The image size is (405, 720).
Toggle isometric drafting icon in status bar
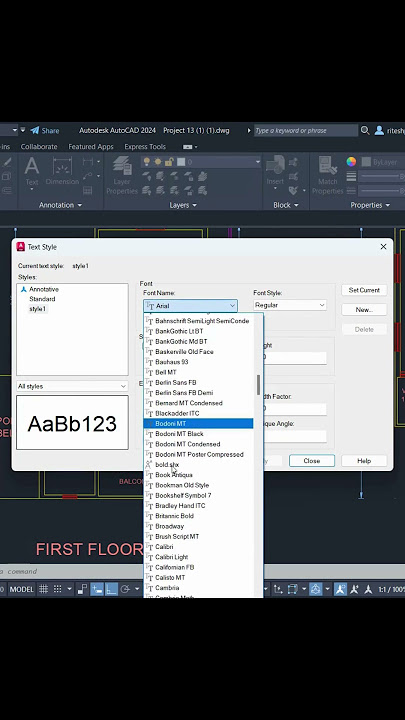[x=315, y=589]
